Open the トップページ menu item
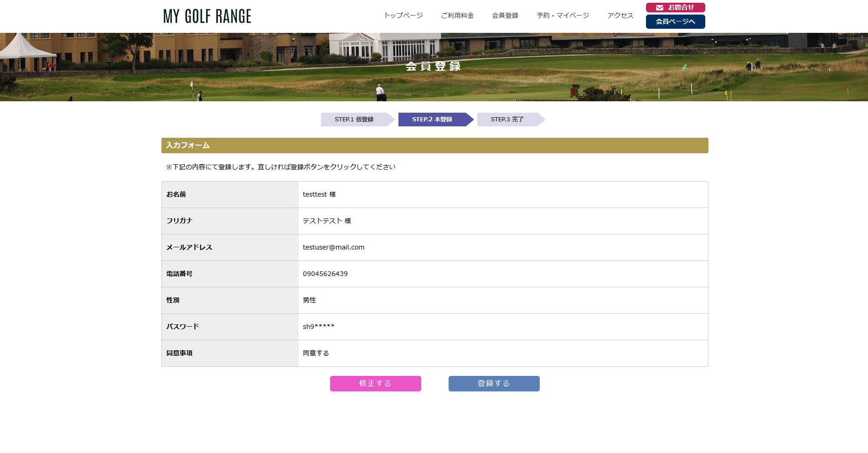The image size is (868, 453). pyautogui.click(x=403, y=16)
